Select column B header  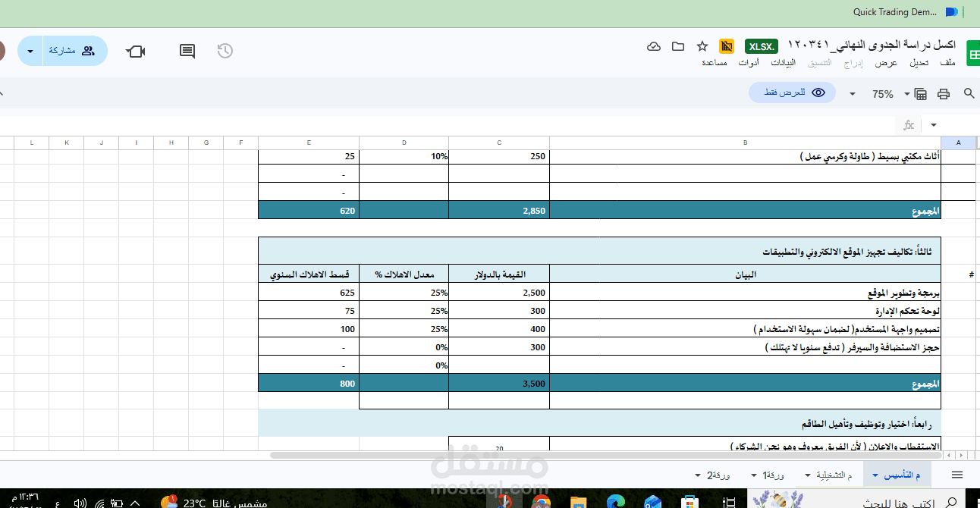745,143
